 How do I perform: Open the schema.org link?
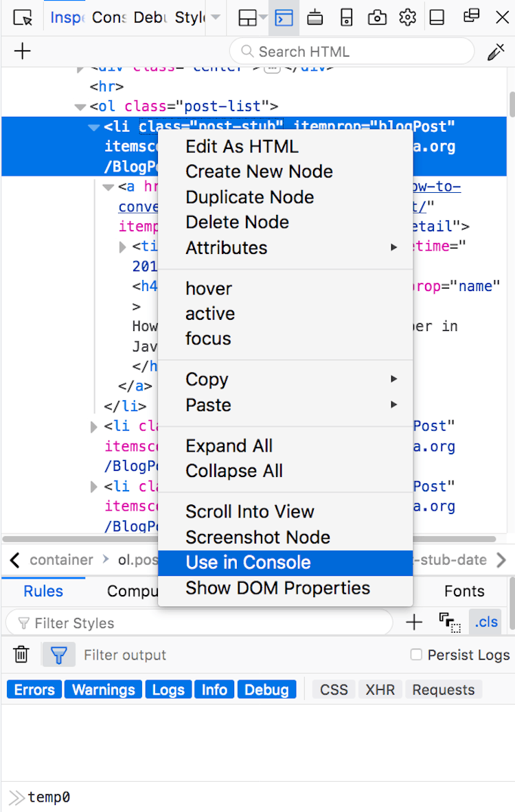[435, 446]
